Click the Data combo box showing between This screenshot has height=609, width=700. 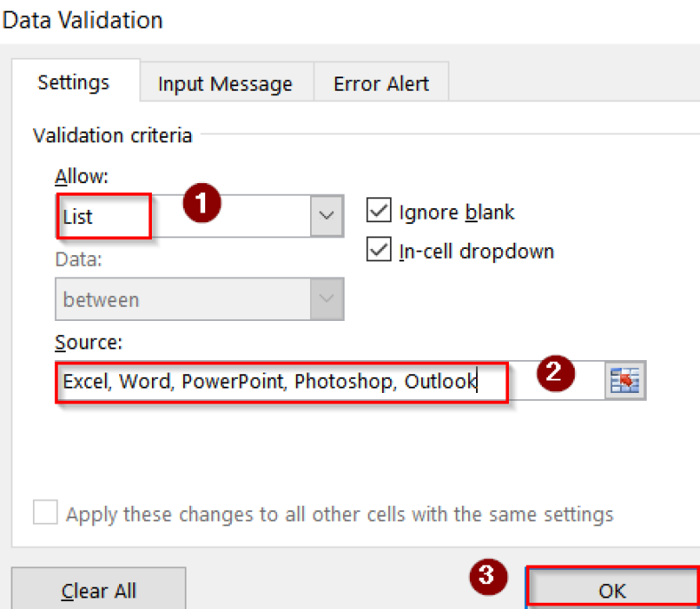199,299
